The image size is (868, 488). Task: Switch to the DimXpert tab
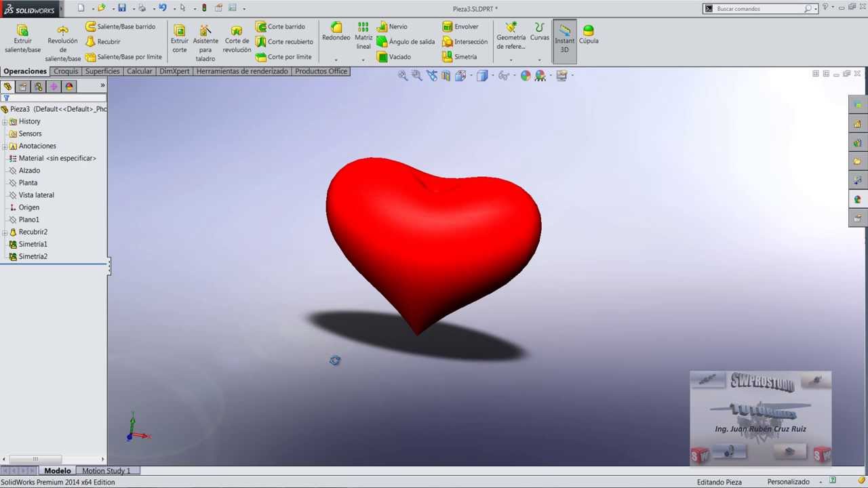click(174, 71)
